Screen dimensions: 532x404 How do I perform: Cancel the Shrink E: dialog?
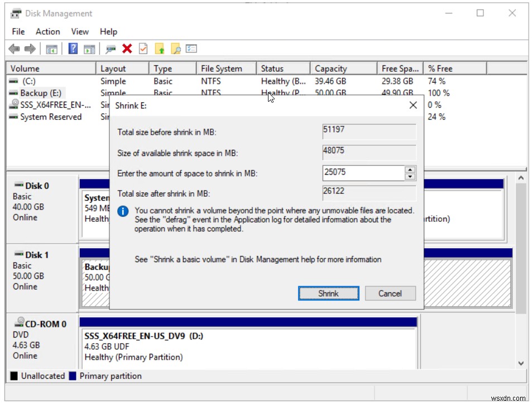click(x=390, y=293)
